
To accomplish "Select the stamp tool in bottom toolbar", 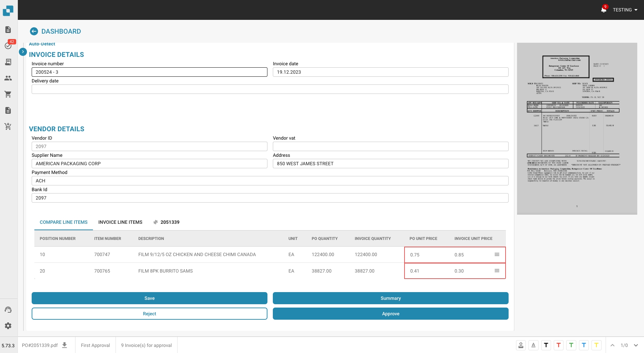I will click(x=521, y=345).
